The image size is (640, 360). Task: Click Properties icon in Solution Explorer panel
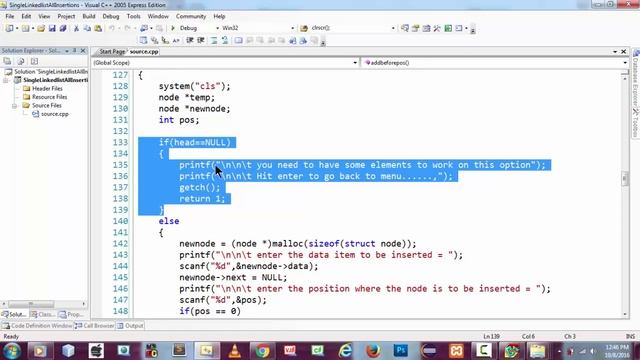point(7,61)
